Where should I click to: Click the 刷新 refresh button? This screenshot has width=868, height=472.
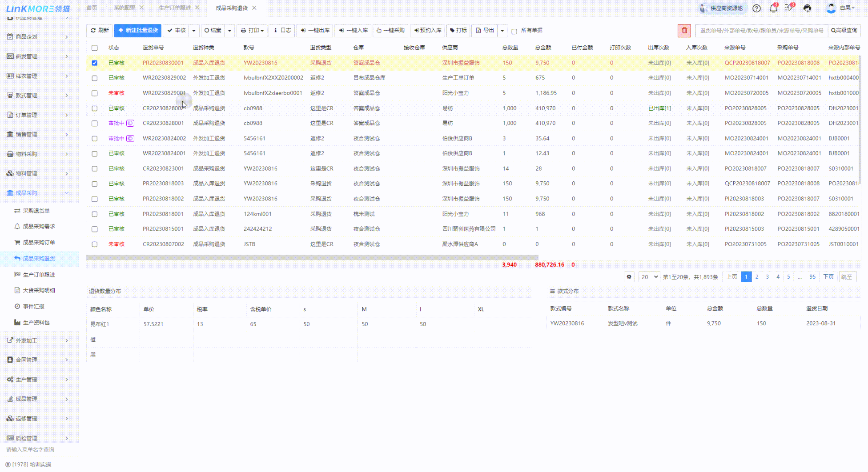(100, 30)
